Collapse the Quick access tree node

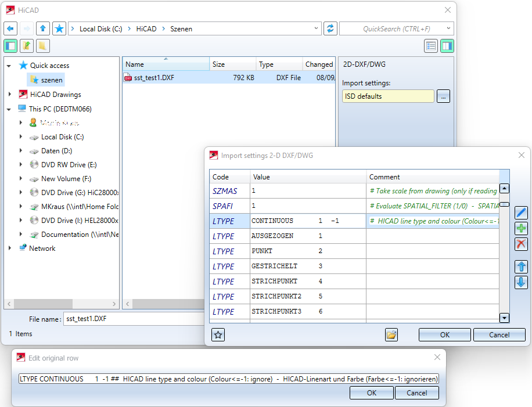[x=9, y=66]
